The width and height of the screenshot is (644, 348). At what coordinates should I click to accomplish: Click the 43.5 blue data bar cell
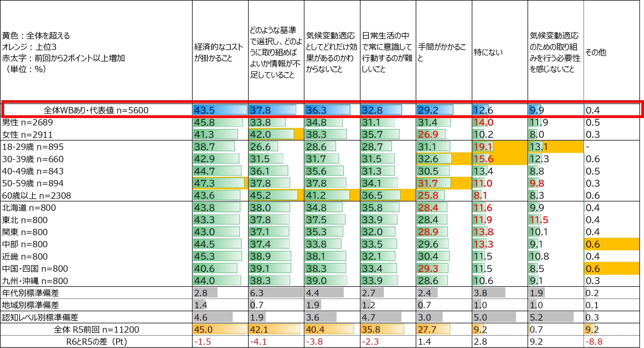[x=220, y=110]
